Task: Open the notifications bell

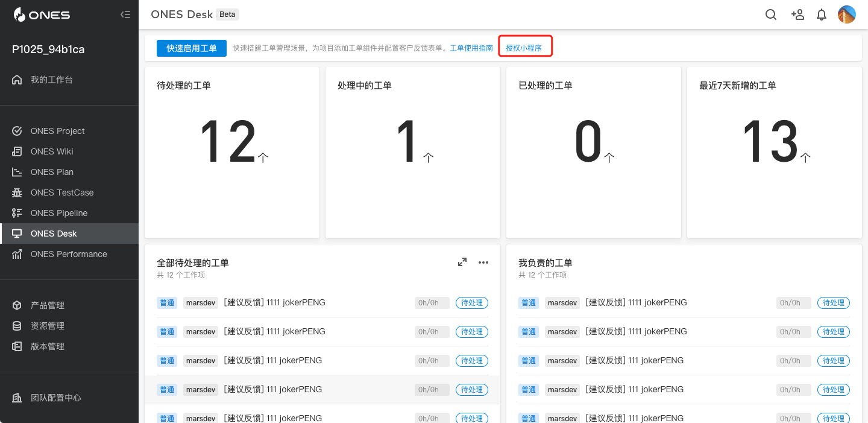Action: pos(822,14)
